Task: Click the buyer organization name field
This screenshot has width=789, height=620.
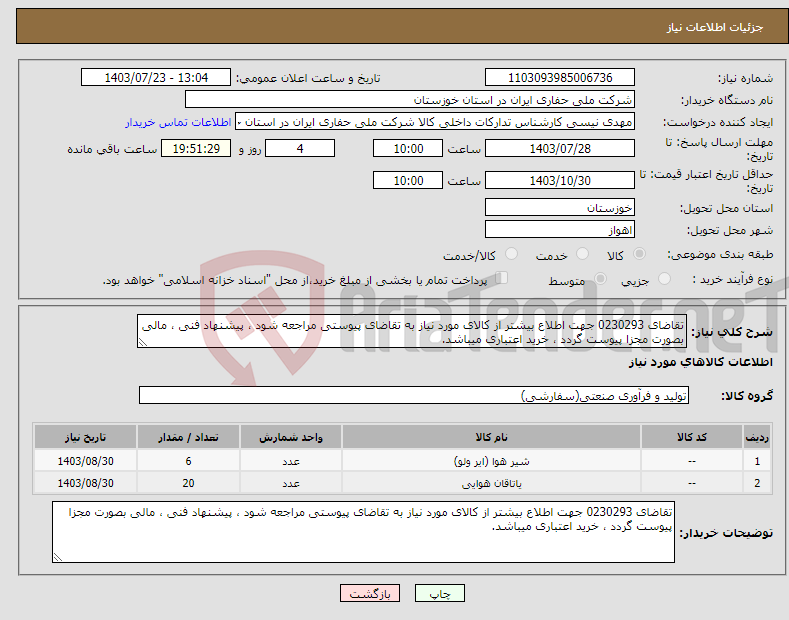Action: pos(410,100)
